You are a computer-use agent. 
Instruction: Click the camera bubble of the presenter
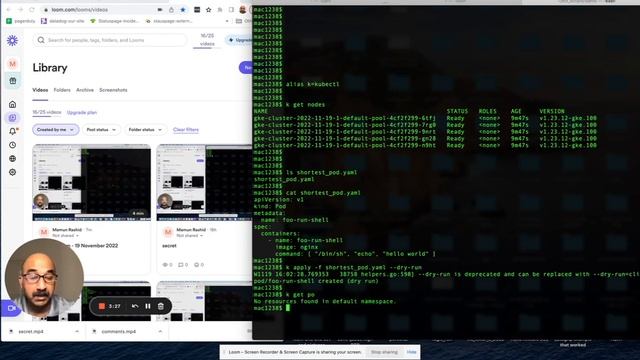click(x=44, y=278)
